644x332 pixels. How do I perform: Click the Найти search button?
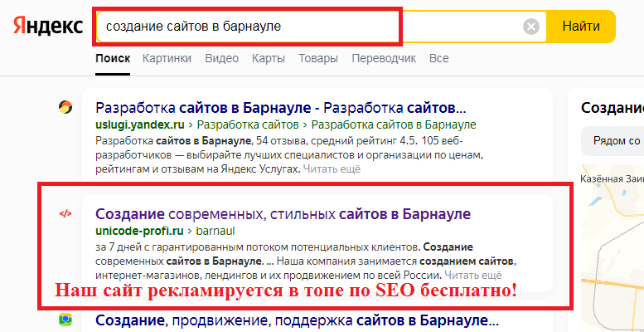point(581,27)
